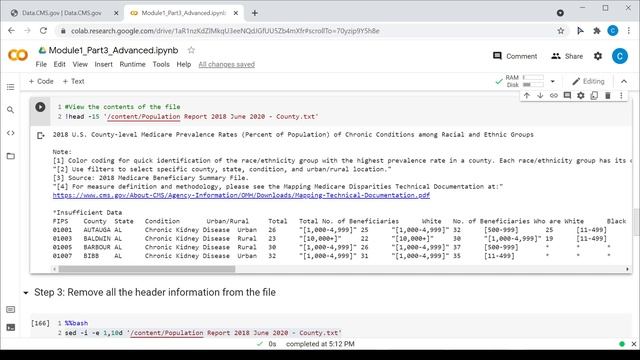Open the find and replace sidebar
The width and height of the screenshot is (640, 360).
(x=11, y=110)
